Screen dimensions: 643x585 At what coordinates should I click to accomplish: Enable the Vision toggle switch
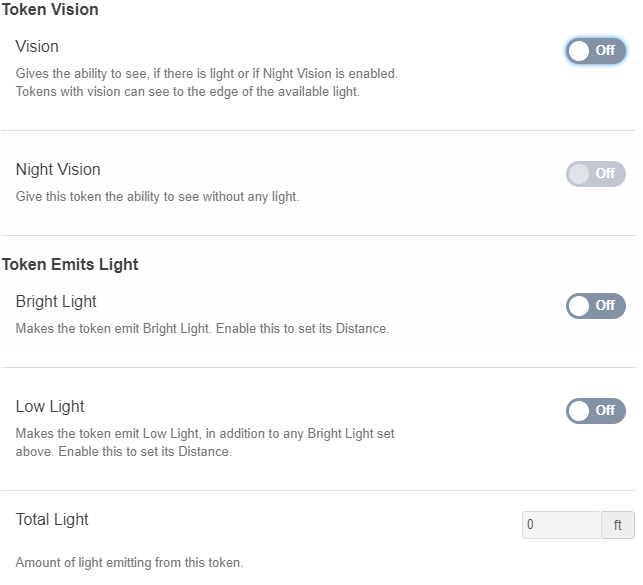pyautogui.click(x=595, y=51)
